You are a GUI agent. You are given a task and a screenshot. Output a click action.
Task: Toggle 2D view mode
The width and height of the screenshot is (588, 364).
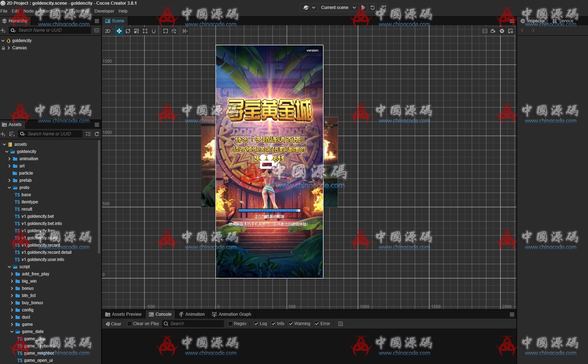[x=108, y=31]
